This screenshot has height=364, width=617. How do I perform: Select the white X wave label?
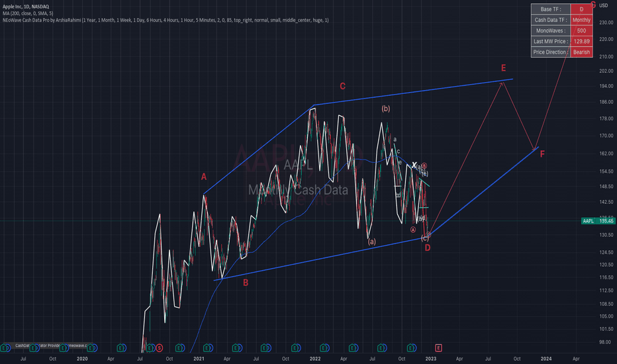(x=414, y=165)
